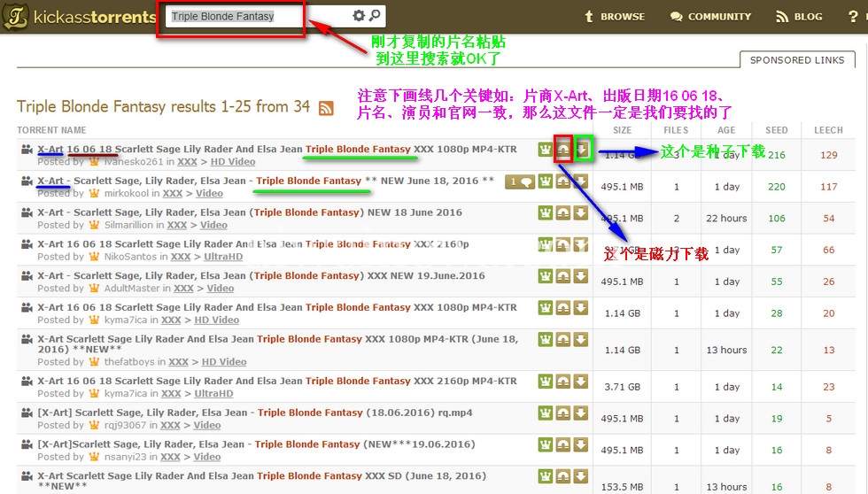Open the torrent title posted by Silmarillion
The image size is (868, 494).
coord(250,212)
